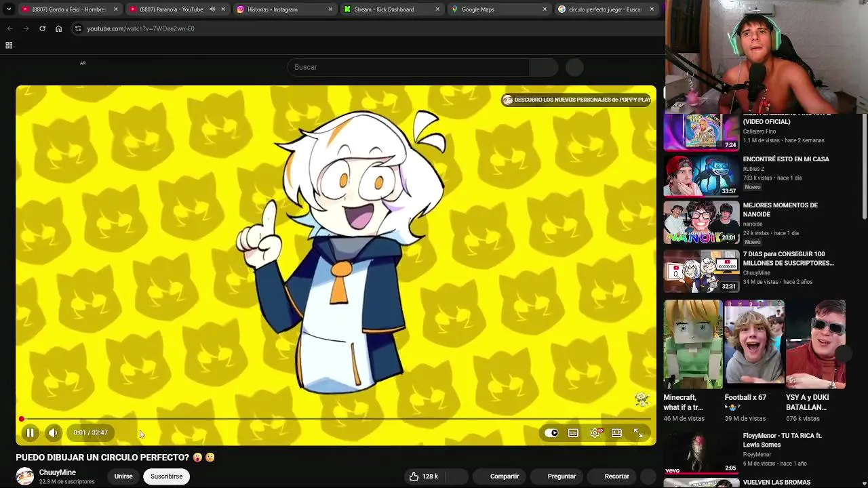Switch to the Gordo x Feid tab
This screenshot has height=488, width=868.
pyautogui.click(x=68, y=9)
